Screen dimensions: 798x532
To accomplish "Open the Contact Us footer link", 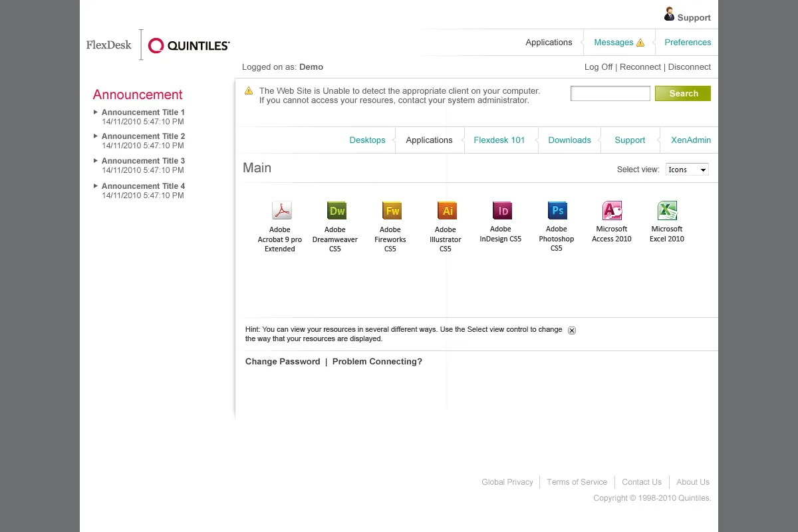I will pos(642,482).
